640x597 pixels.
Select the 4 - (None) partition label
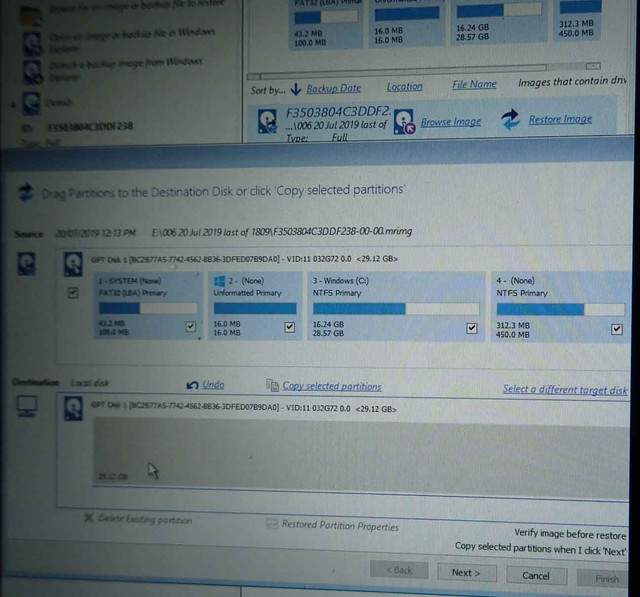515,280
